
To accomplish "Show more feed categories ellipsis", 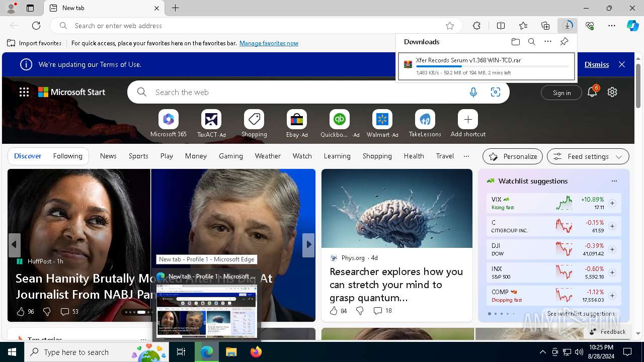I will [466, 156].
